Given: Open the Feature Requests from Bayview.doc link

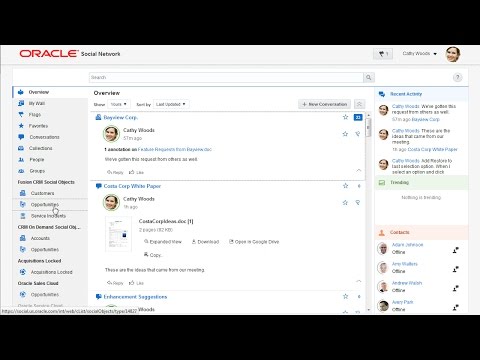Looking at the screenshot, I should click(x=175, y=149).
